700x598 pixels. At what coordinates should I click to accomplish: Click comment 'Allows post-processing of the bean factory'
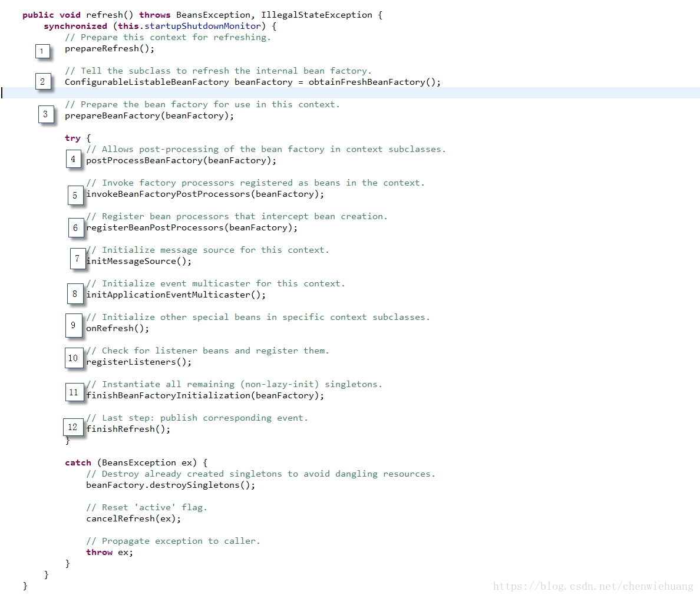coord(266,150)
